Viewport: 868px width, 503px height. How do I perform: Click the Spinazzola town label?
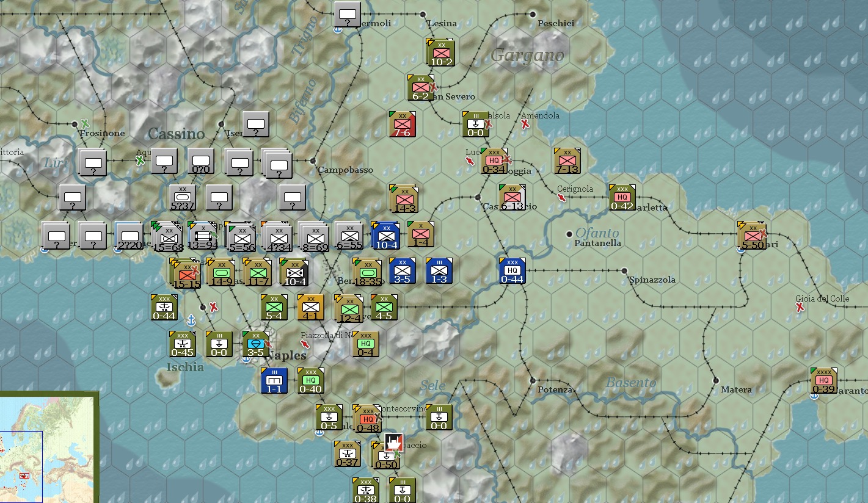pos(652,280)
